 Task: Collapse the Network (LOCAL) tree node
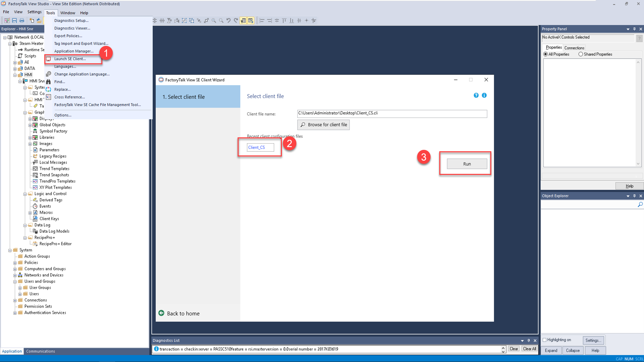click(x=5, y=37)
